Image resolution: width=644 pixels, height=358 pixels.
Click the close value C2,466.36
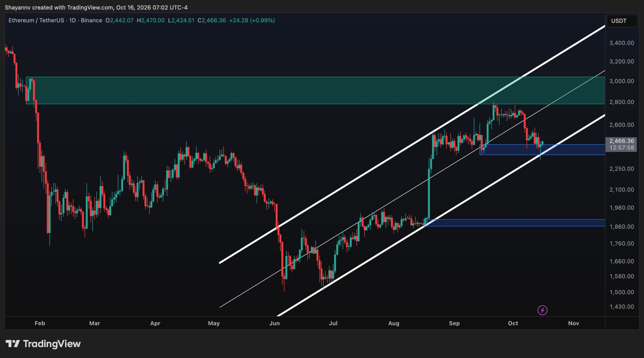click(x=212, y=20)
